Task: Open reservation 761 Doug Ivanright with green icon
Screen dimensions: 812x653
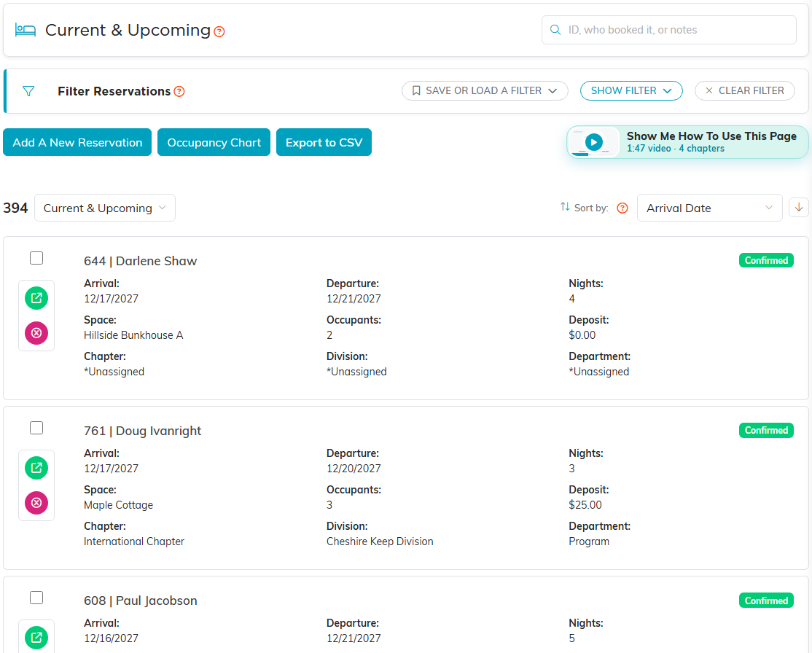Action: [36, 468]
